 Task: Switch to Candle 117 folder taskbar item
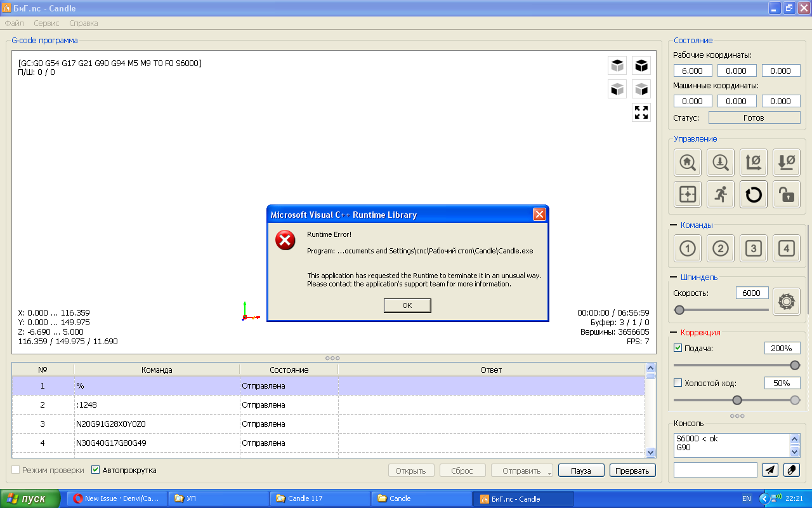[320, 498]
